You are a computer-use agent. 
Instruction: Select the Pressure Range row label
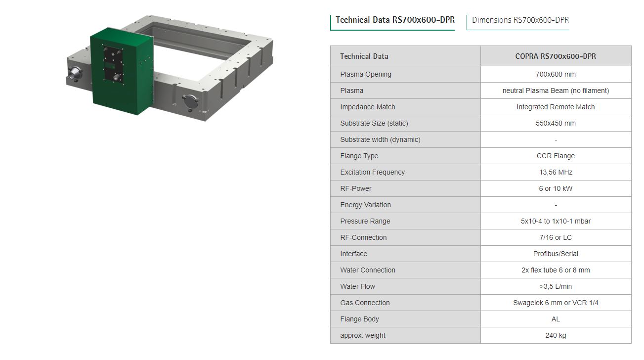pos(365,221)
